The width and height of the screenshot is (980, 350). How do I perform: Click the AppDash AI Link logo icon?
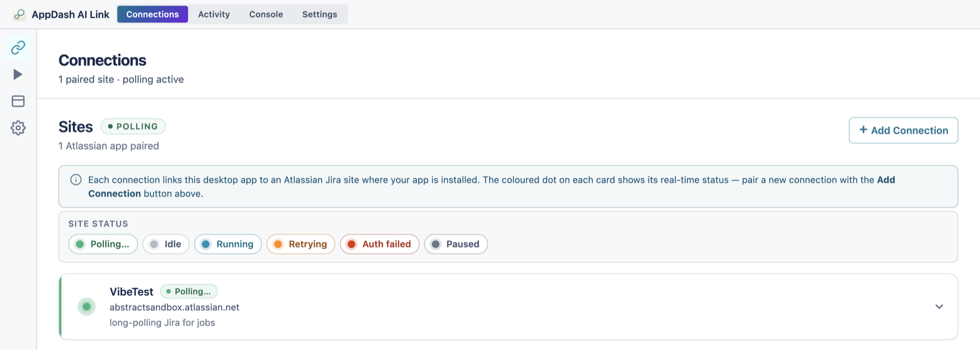click(x=19, y=14)
